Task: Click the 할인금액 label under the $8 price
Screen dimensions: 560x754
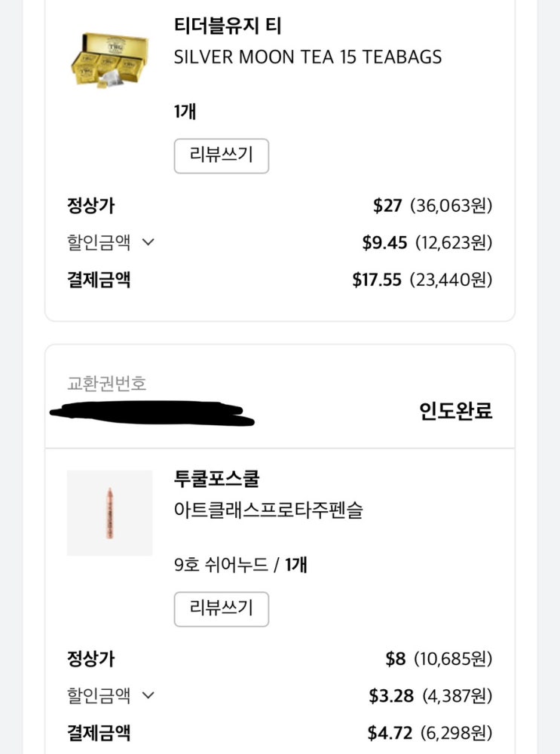Action: pyautogui.click(x=99, y=695)
